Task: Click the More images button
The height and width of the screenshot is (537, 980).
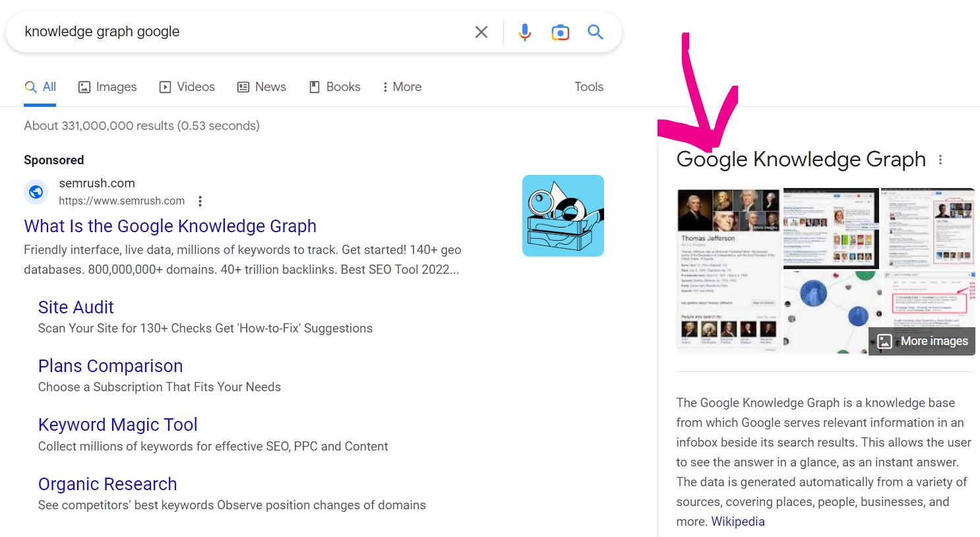Action: tap(922, 341)
